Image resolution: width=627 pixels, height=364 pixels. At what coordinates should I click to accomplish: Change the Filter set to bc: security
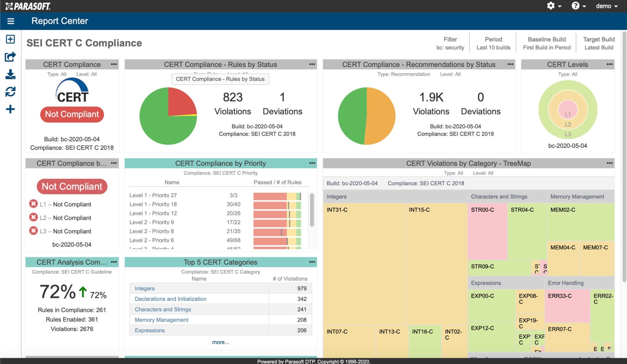coord(451,43)
